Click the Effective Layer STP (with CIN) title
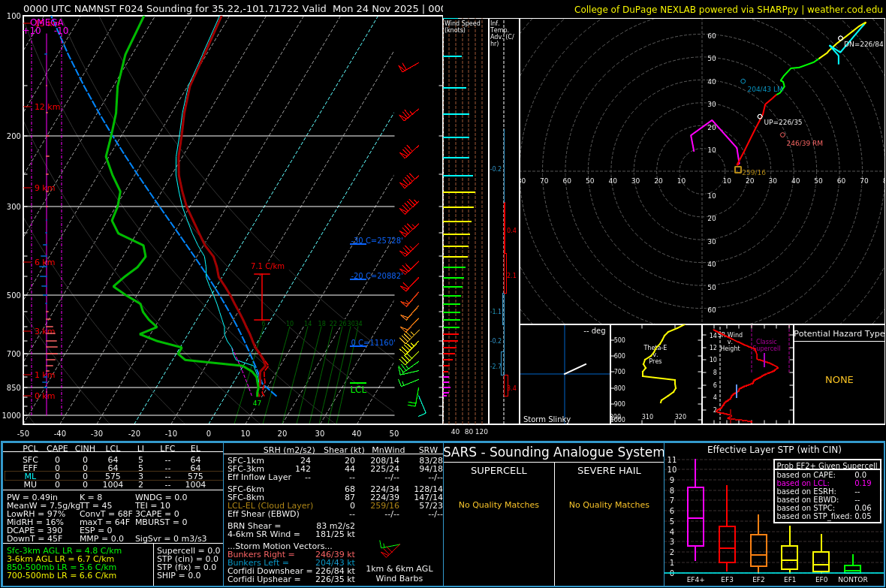Screen dimensions: 886x588 pos(774,450)
